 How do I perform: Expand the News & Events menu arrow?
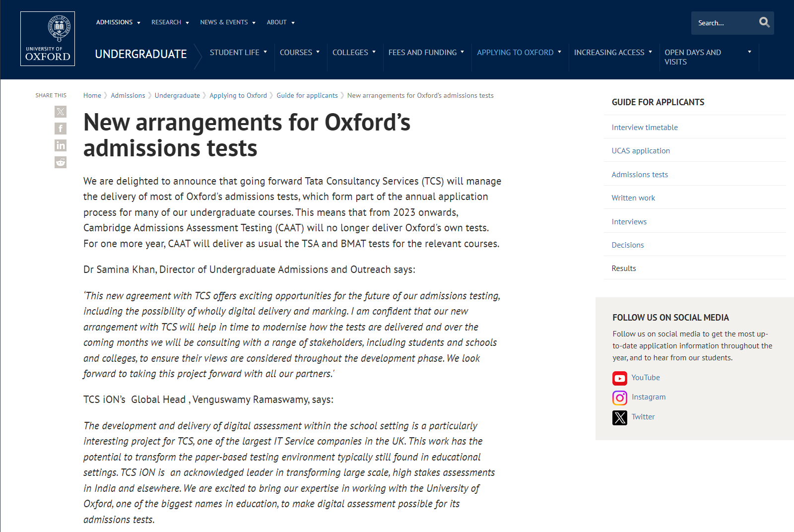(254, 23)
